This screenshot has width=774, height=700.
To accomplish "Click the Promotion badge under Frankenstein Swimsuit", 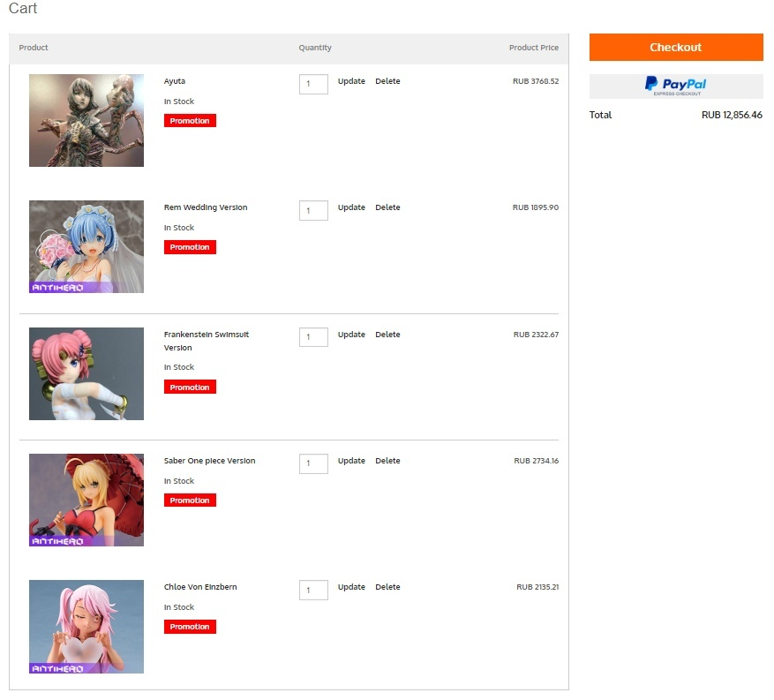I will pos(190,387).
